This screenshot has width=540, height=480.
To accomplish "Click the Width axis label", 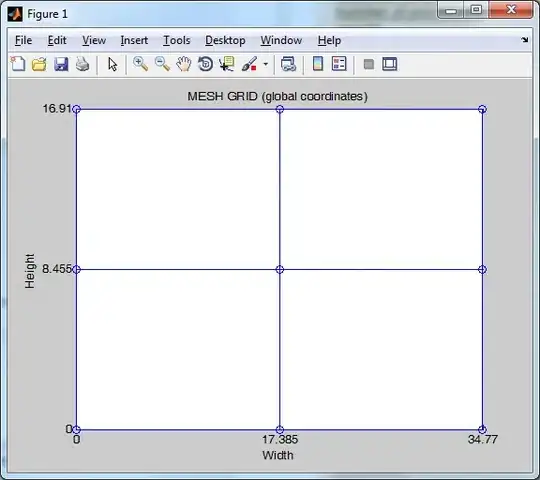I will (278, 455).
